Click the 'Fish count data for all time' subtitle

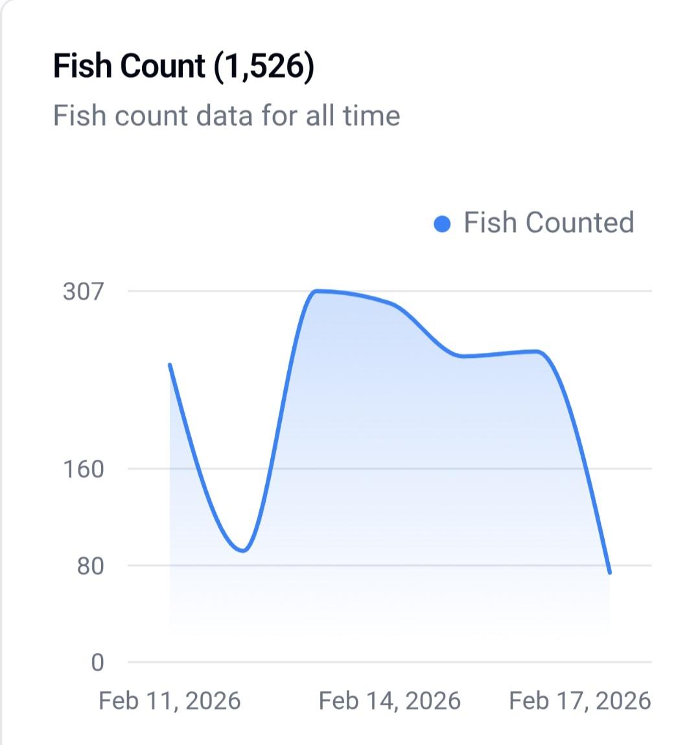pyautogui.click(x=226, y=116)
